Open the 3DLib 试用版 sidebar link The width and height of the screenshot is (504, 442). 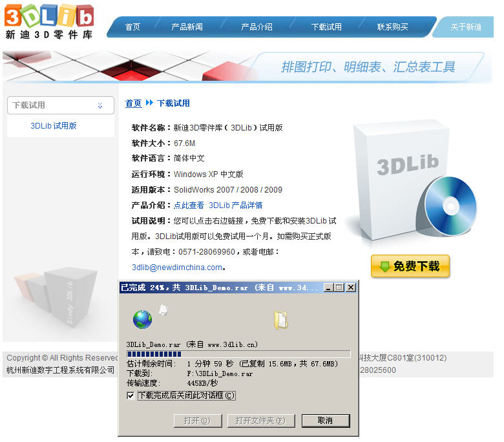(x=54, y=126)
